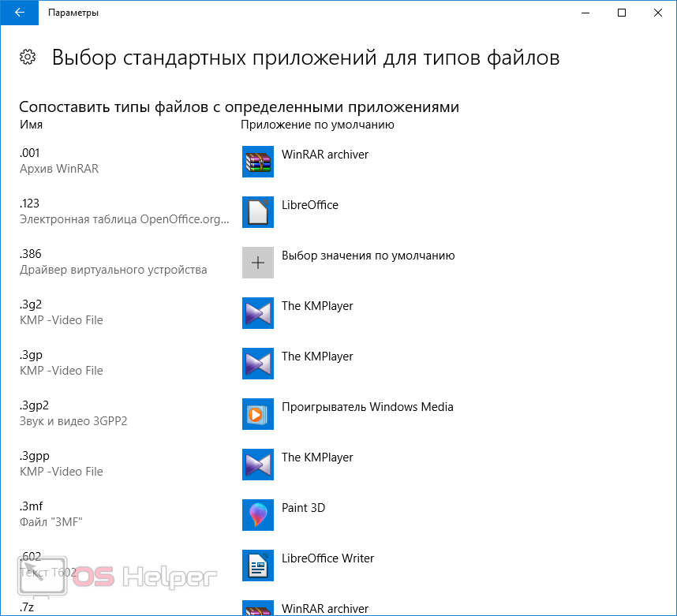The width and height of the screenshot is (677, 616).
Task: Close the Параметры window
Action: click(x=657, y=13)
